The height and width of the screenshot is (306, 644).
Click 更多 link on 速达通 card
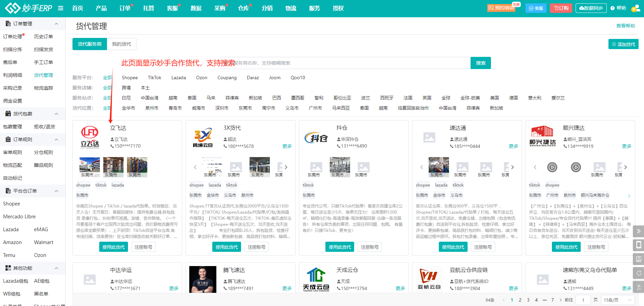(x=513, y=146)
